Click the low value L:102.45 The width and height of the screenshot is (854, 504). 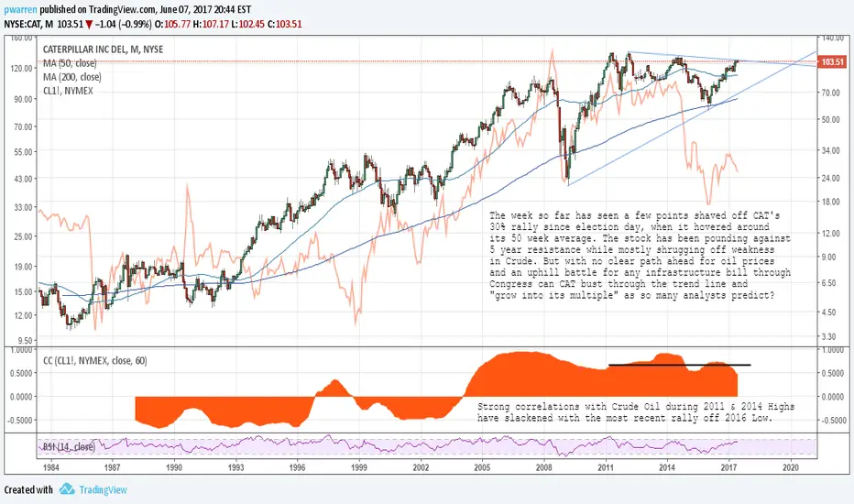coord(247,24)
